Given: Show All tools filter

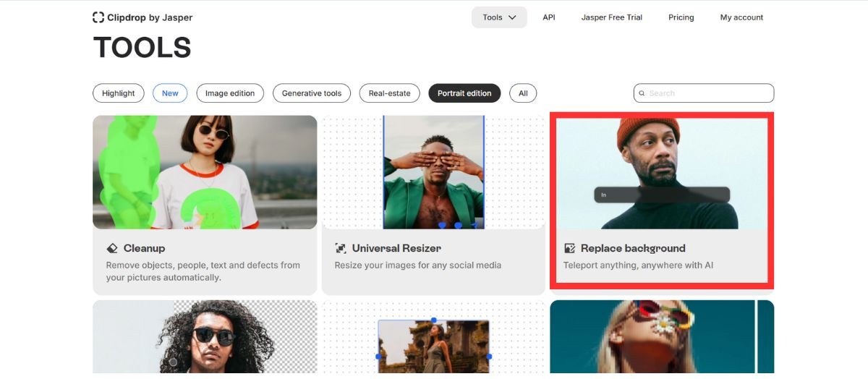Looking at the screenshot, I should [523, 93].
